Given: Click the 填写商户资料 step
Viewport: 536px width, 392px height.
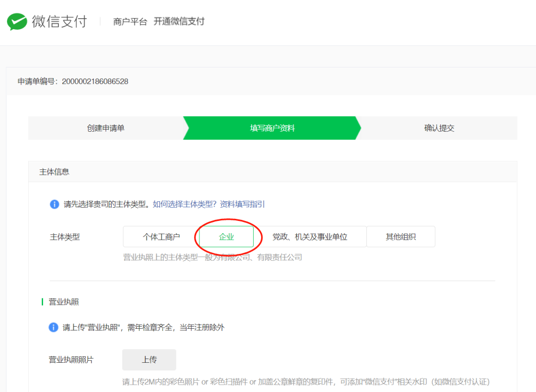Looking at the screenshot, I should coord(272,128).
